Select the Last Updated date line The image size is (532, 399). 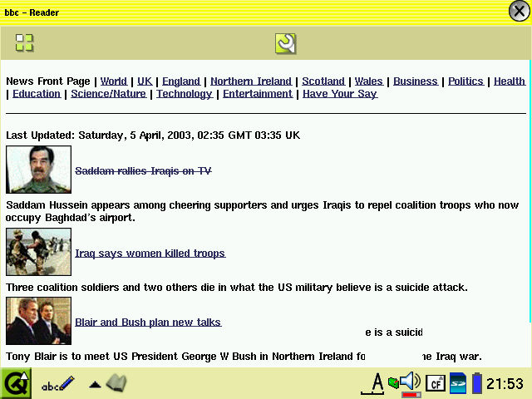click(x=153, y=135)
